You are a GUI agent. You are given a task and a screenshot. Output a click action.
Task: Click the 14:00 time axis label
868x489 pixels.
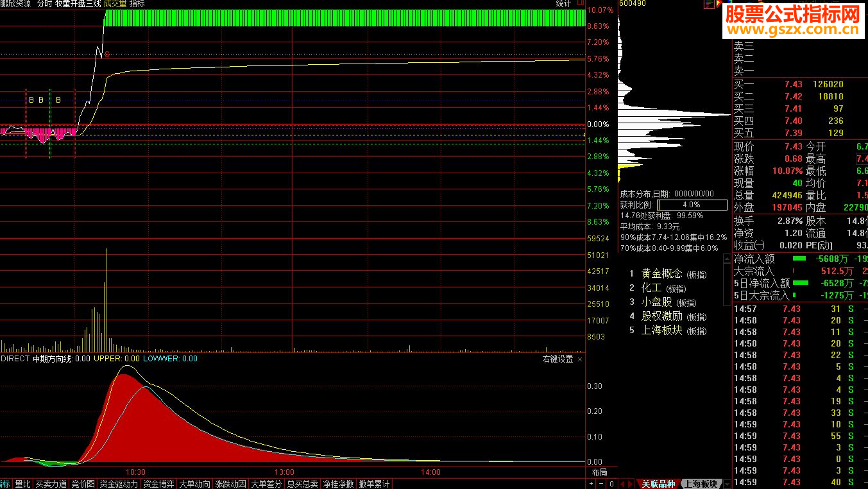pyautogui.click(x=430, y=472)
